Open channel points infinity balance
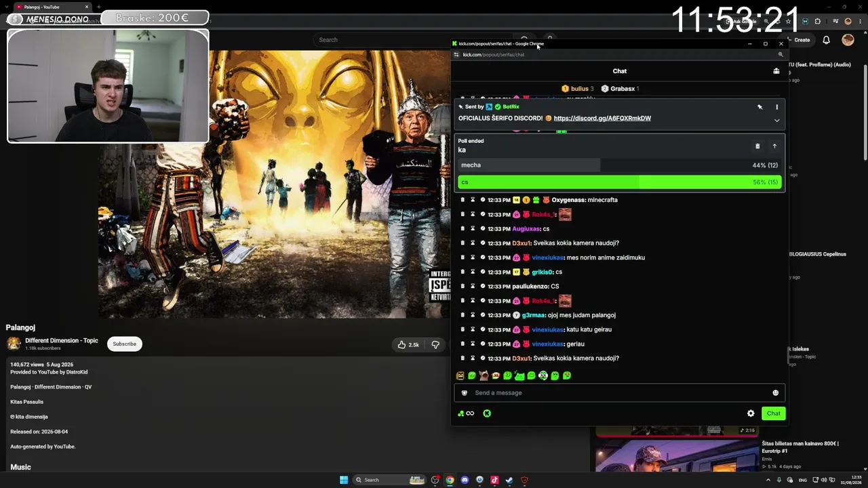 466,413
